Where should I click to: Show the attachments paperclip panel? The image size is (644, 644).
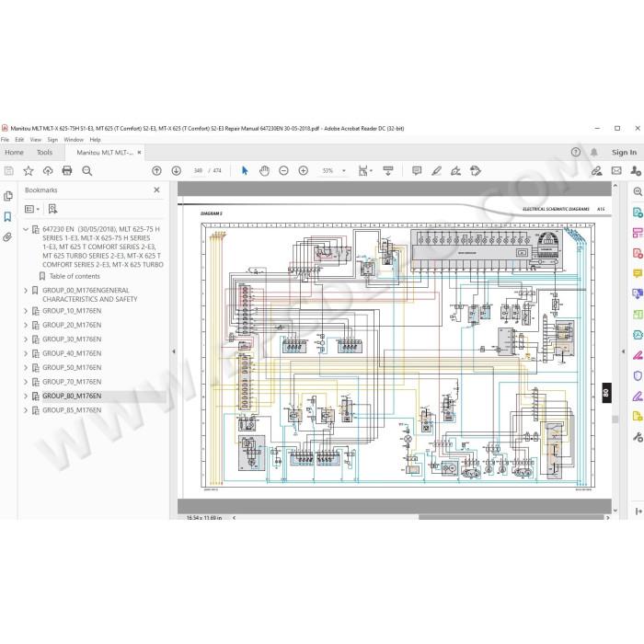click(x=7, y=237)
